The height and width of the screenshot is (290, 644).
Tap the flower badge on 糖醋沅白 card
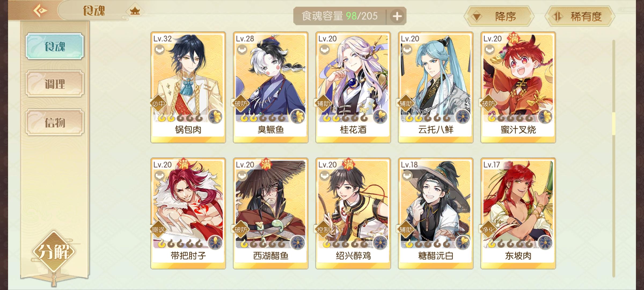(x=463, y=243)
